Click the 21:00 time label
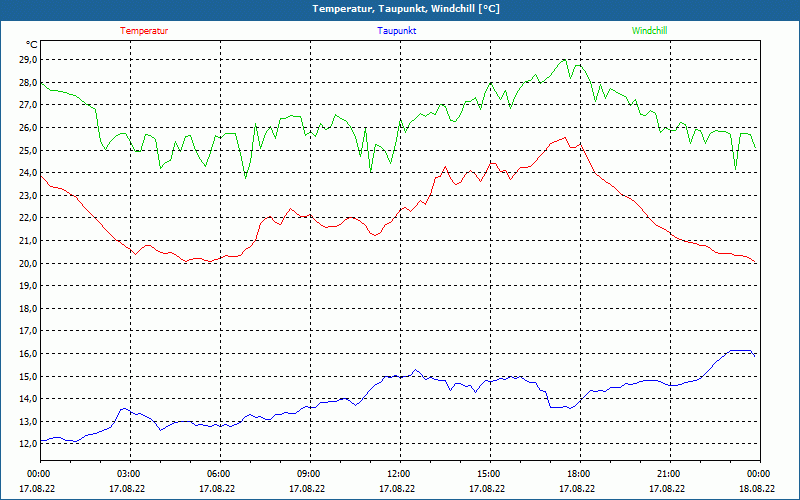800x500 pixels. point(668,474)
